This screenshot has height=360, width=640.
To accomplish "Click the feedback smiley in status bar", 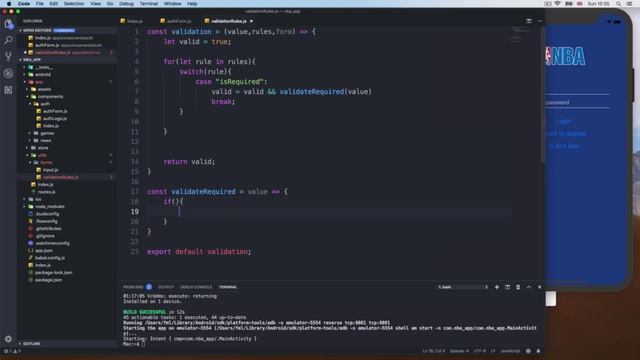I will click(x=528, y=351).
